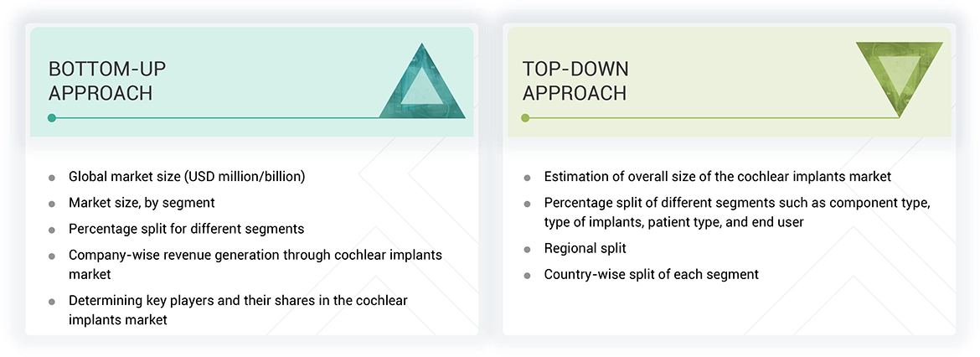Click the bullet dot beside Regional split
Image resolution: width=980 pixels, height=357 pixels.
527,250
